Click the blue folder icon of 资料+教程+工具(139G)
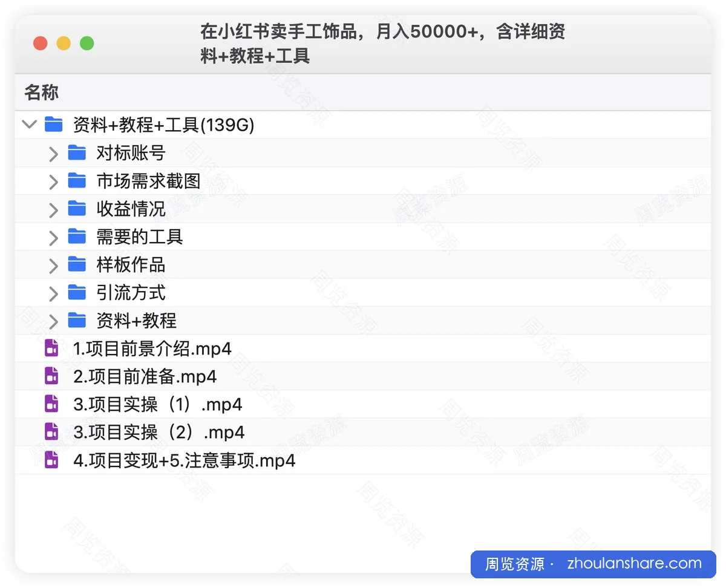Viewport: 726px width, 588px height. (53, 125)
